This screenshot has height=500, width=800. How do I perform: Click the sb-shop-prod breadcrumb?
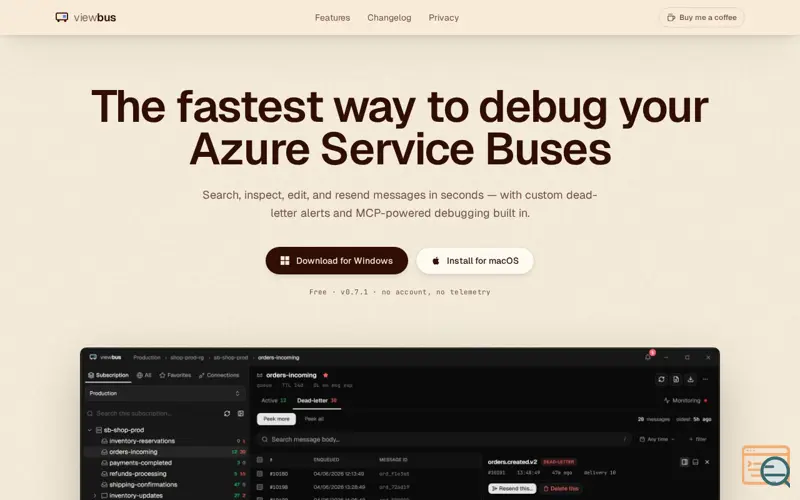231,358
